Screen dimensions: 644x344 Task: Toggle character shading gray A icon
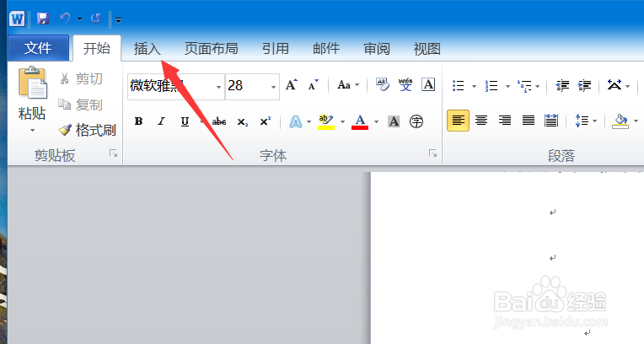(x=394, y=121)
